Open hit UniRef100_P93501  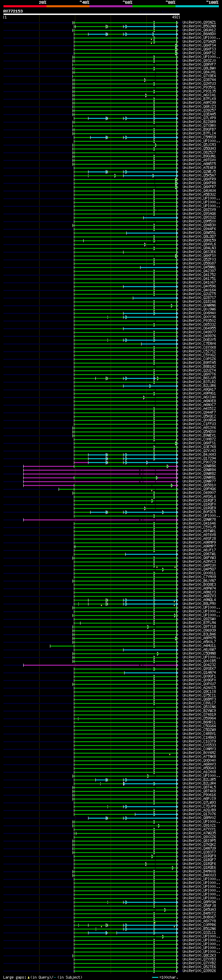(199, 88)
